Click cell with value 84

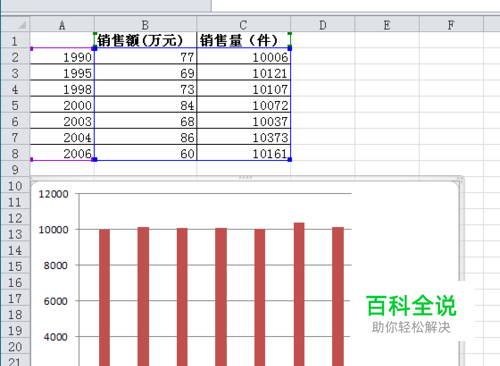point(145,105)
